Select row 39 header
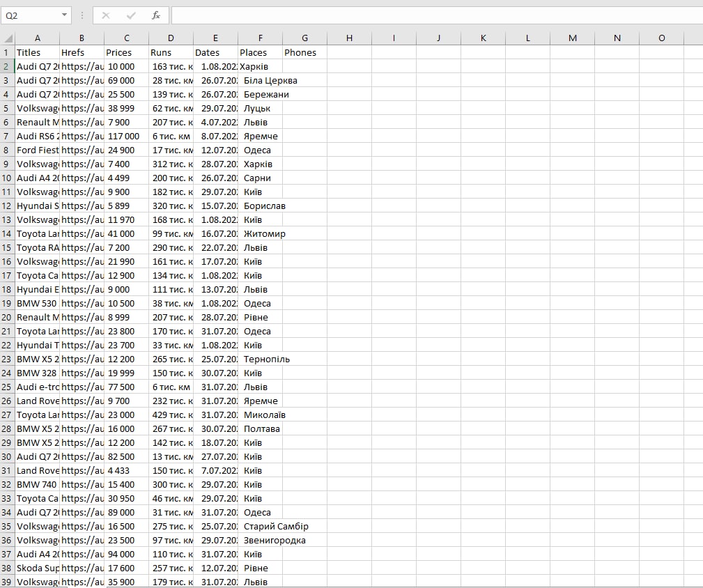The image size is (703, 588). (x=7, y=582)
